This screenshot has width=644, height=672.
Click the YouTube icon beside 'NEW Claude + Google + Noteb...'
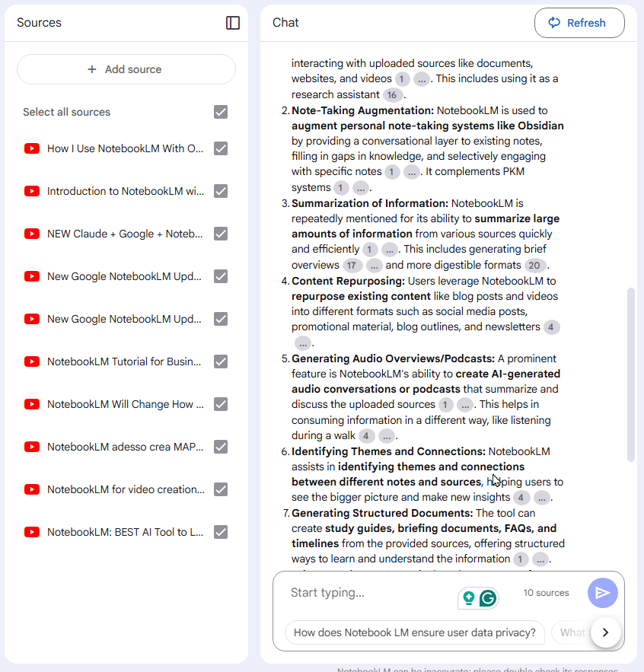[32, 234]
